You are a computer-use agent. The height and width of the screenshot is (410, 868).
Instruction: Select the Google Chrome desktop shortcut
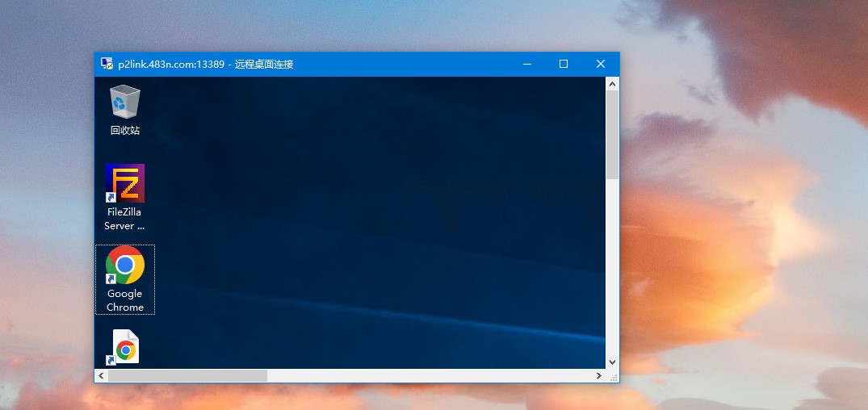(x=125, y=265)
